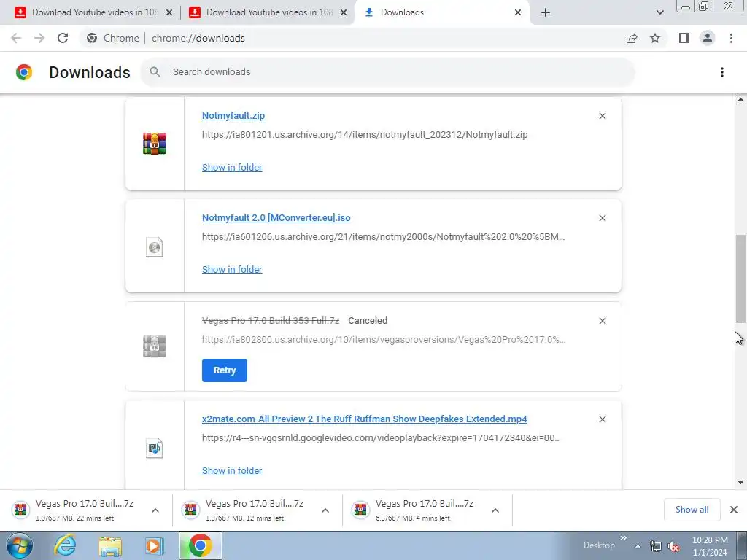
Task: Click the Chrome logo beside Downloads title
Action: [x=24, y=72]
